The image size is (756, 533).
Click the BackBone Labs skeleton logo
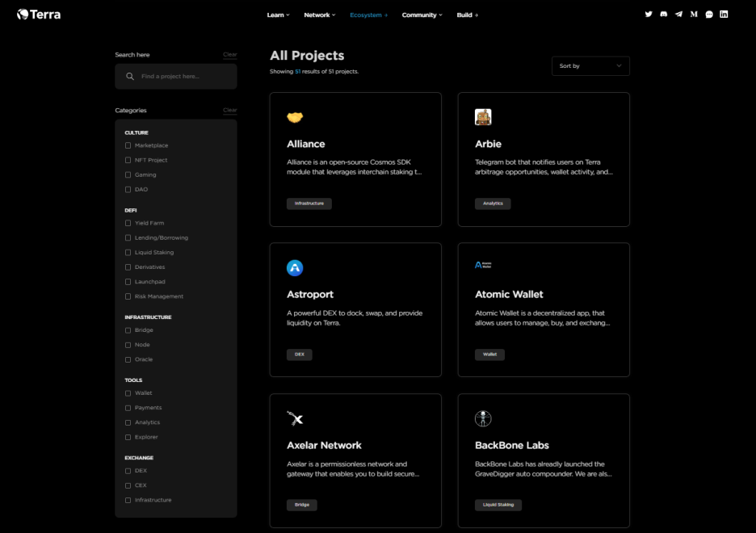(483, 418)
